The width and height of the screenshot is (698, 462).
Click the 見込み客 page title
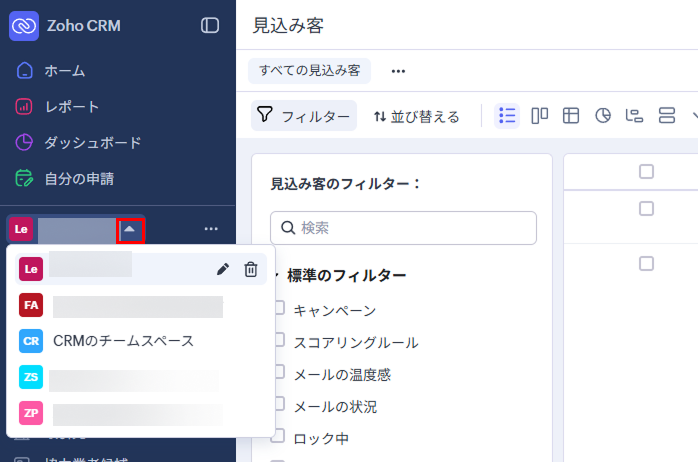click(288, 25)
